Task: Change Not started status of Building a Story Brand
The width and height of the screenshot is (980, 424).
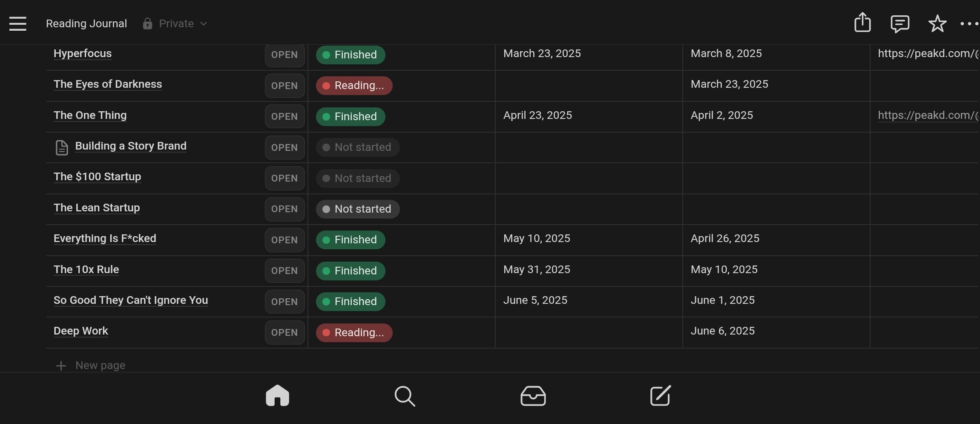Action: [x=357, y=147]
